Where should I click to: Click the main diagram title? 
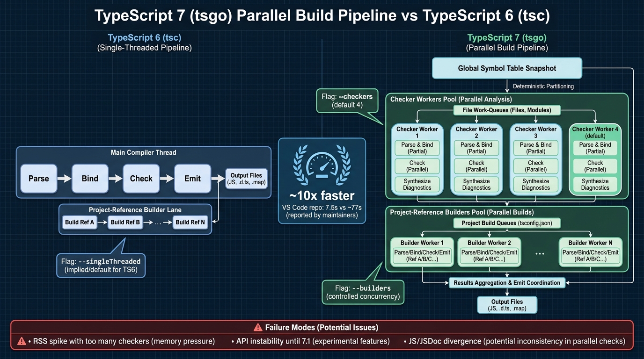point(322,16)
